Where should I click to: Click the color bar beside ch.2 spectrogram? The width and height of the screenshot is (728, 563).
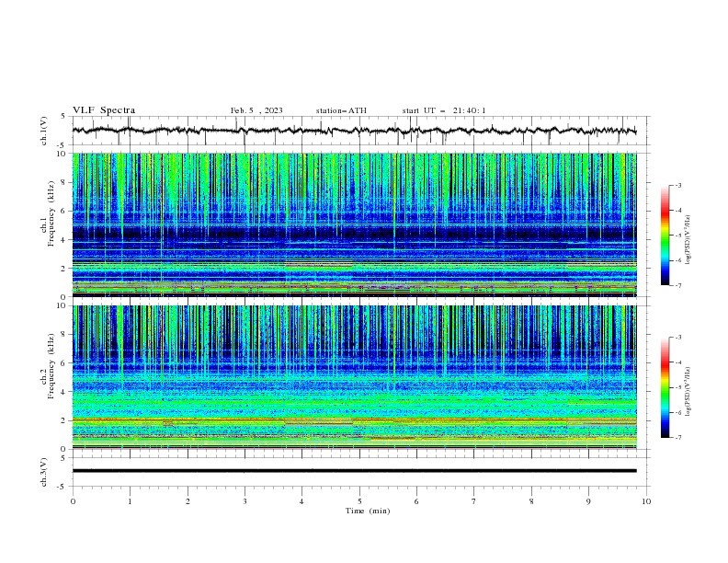[665, 387]
